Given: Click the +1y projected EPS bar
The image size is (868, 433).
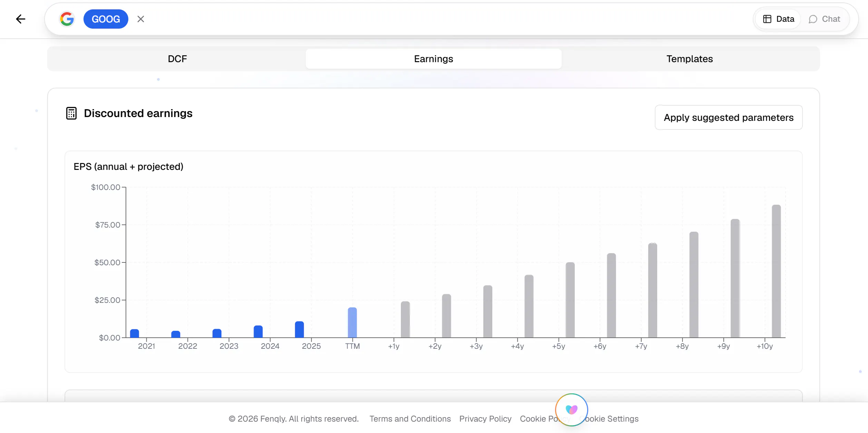Looking at the screenshot, I should pyautogui.click(x=405, y=319).
